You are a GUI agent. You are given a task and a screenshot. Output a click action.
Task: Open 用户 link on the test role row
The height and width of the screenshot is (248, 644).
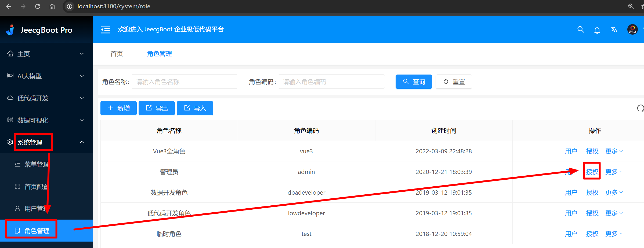pyautogui.click(x=571, y=234)
